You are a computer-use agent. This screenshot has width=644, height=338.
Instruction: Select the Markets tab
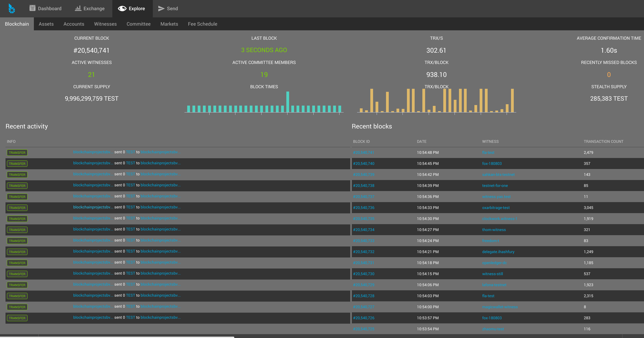coord(169,24)
